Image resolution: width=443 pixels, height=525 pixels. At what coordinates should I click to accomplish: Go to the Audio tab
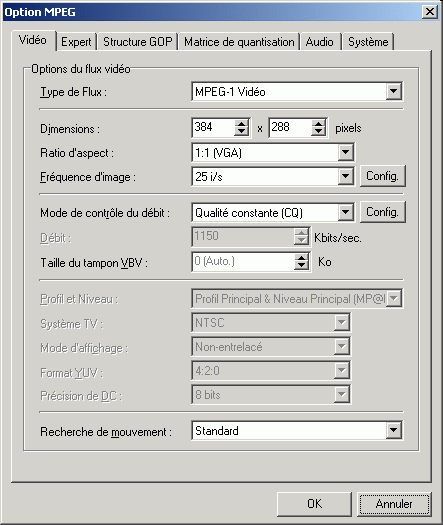320,42
